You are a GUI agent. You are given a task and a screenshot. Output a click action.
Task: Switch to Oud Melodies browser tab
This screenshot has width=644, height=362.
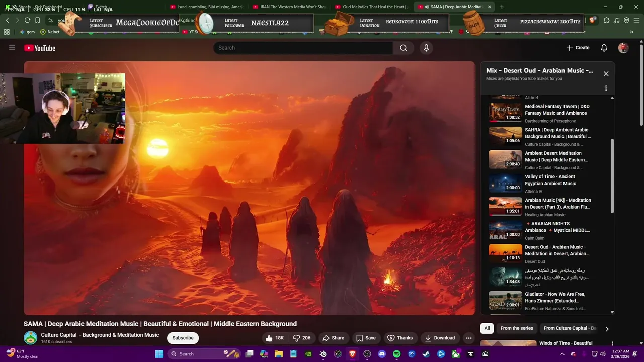click(x=371, y=7)
